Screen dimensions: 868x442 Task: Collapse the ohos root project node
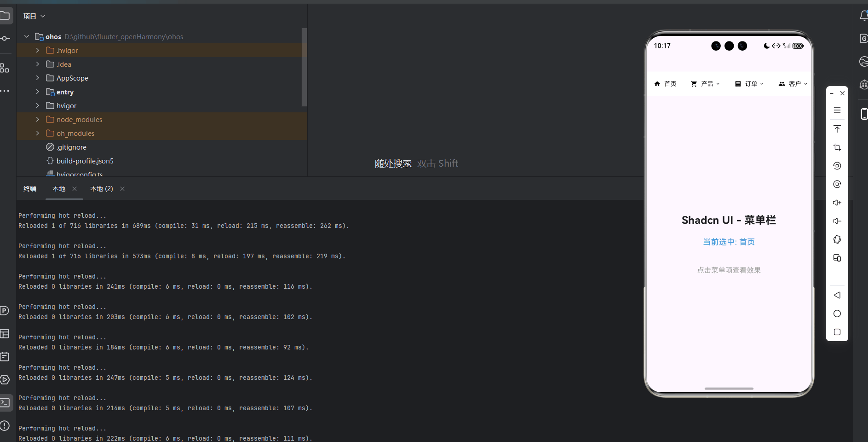tap(27, 36)
